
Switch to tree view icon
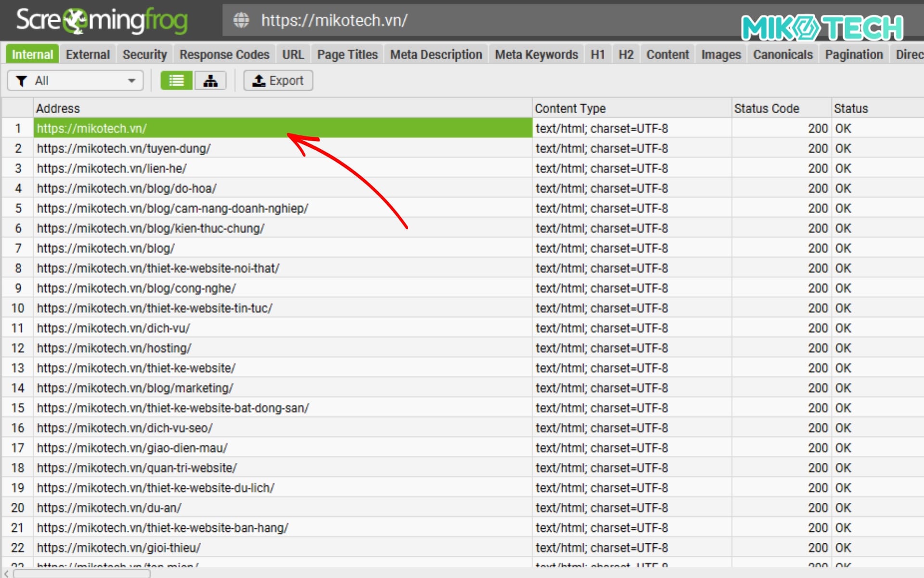(x=210, y=81)
